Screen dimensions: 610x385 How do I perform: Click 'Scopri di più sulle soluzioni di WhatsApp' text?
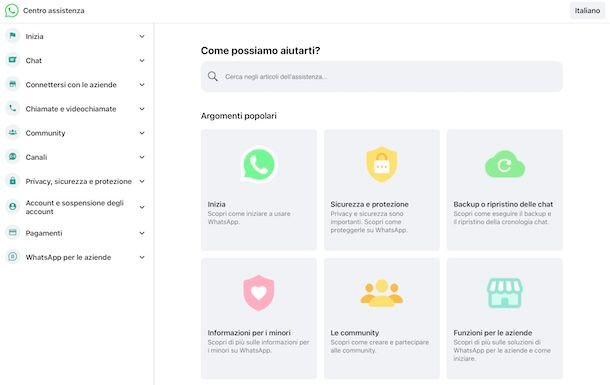(x=502, y=350)
